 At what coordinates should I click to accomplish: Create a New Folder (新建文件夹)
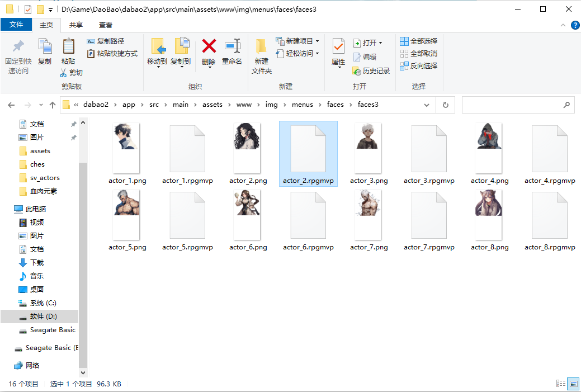tap(262, 55)
